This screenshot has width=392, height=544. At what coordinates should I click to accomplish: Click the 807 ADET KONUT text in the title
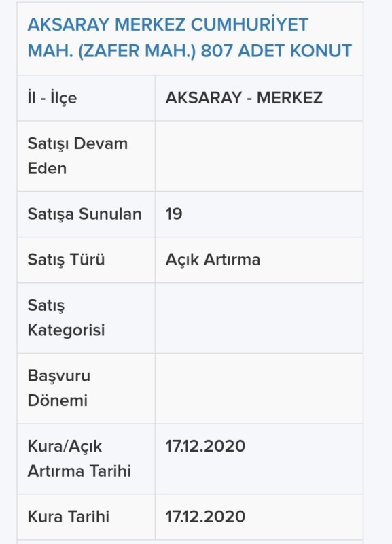[277, 50]
